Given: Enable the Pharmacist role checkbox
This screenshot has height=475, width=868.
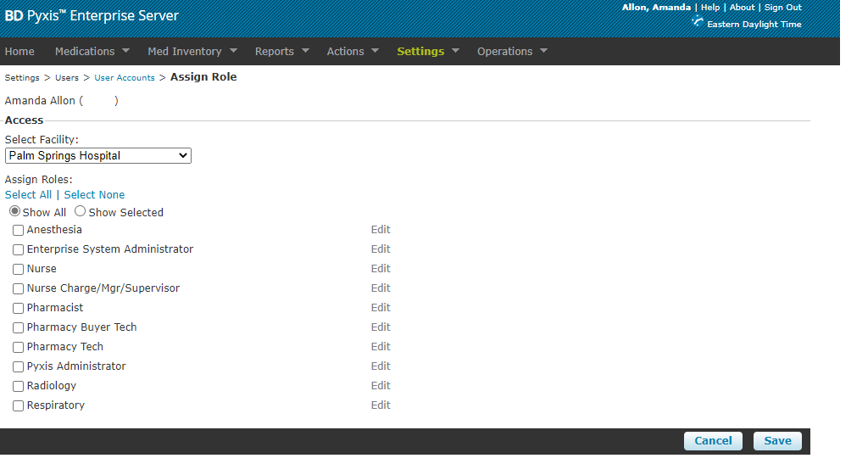Looking at the screenshot, I should pyautogui.click(x=18, y=309).
